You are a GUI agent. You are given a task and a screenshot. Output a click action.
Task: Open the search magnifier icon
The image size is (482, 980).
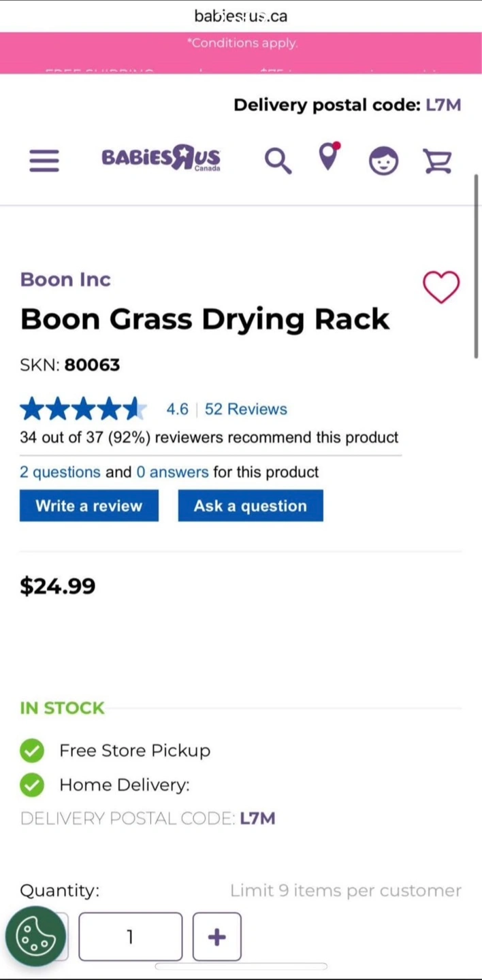point(277,161)
